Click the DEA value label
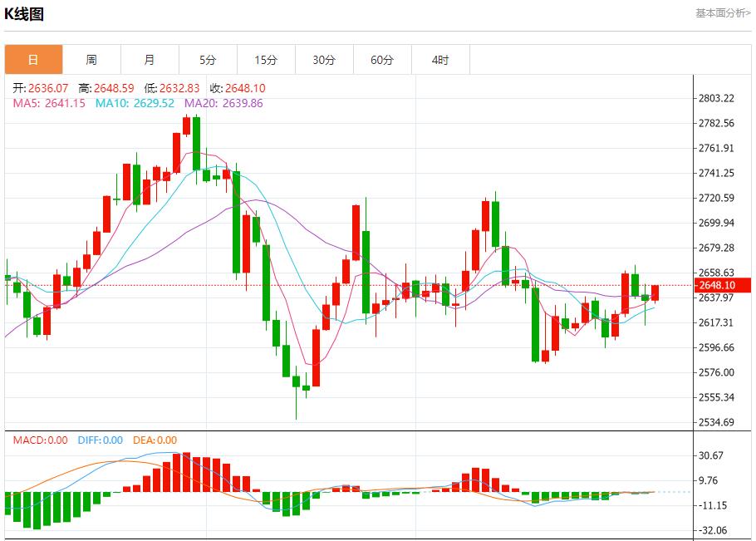 155,440
